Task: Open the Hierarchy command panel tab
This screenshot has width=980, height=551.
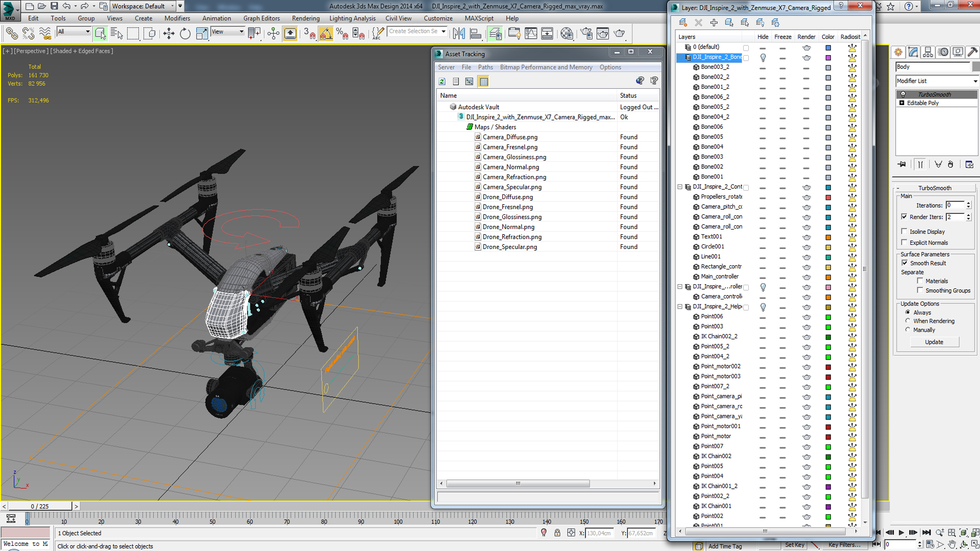Action: click(928, 52)
